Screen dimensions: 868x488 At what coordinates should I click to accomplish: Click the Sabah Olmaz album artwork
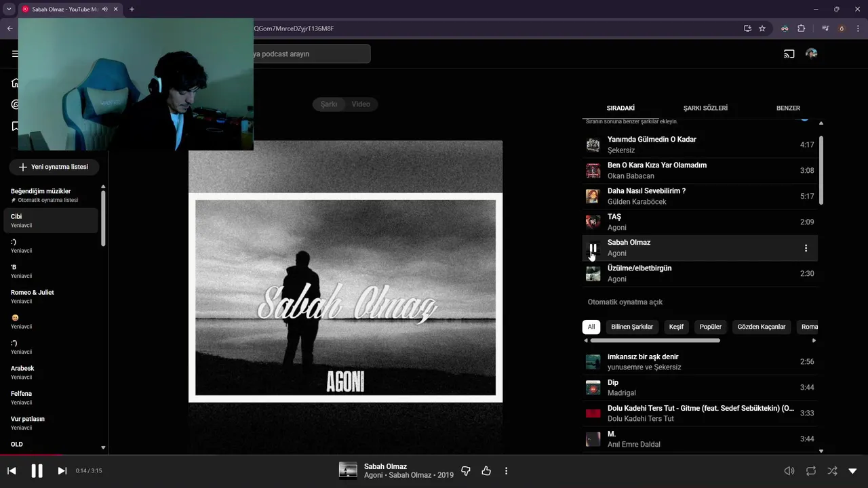(x=345, y=298)
